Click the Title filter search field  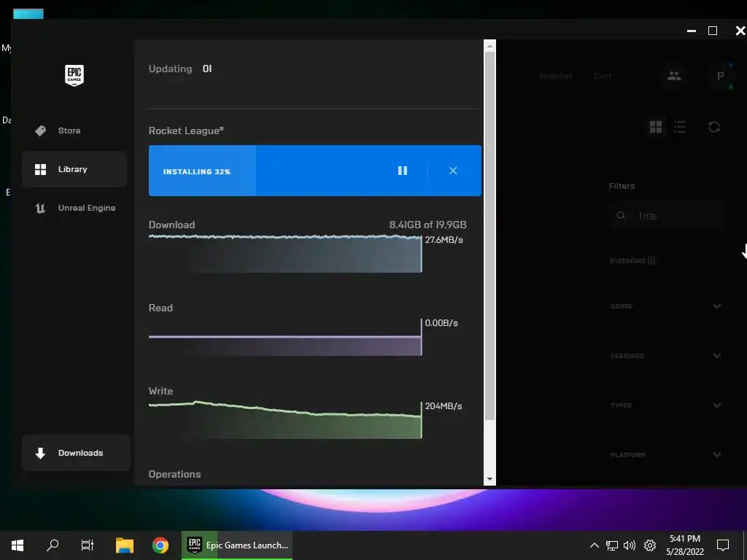coord(667,216)
